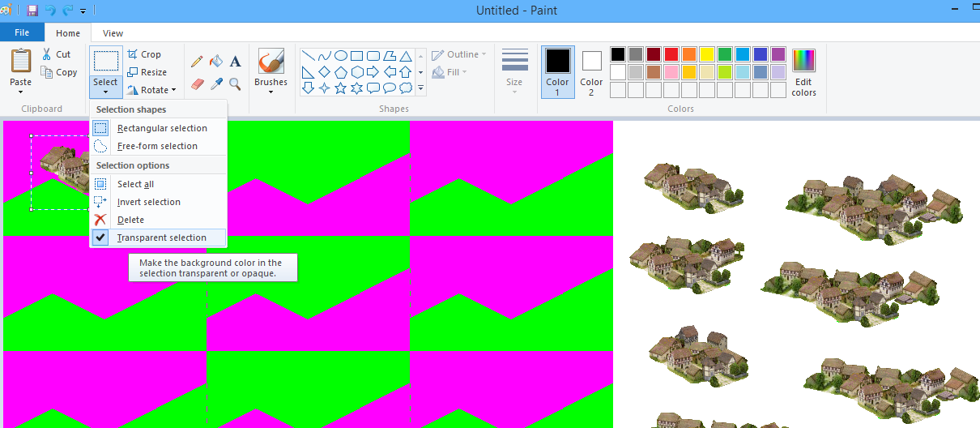Open the shape Outline dropdown

[x=459, y=54]
